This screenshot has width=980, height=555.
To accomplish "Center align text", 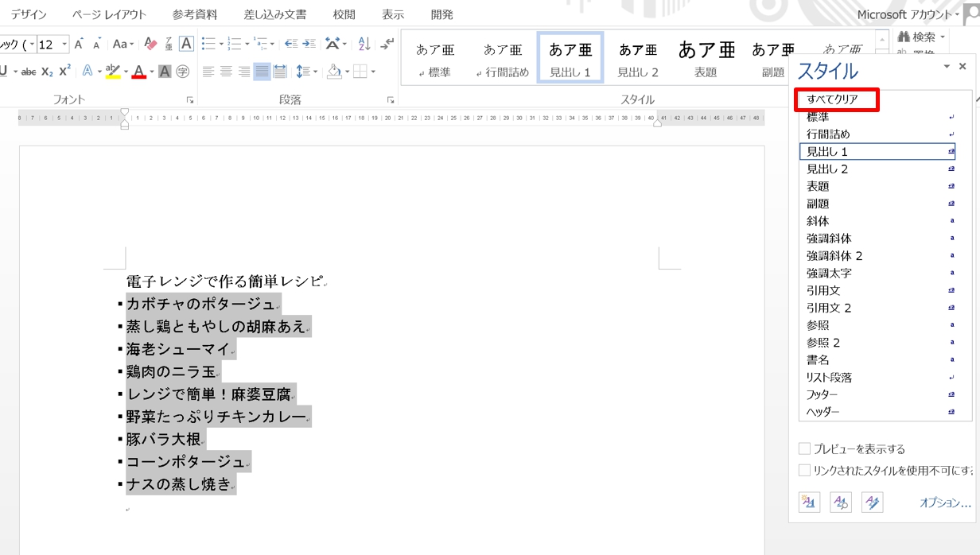I will pos(226,72).
